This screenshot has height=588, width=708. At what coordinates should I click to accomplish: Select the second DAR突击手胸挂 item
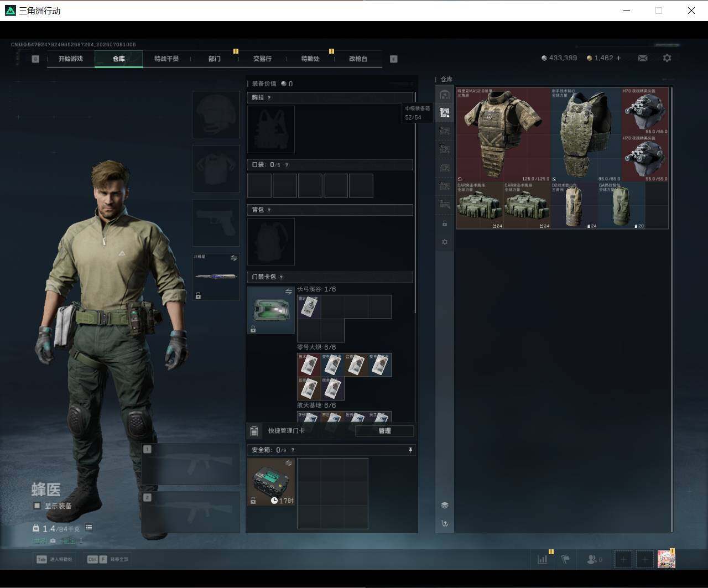click(x=527, y=205)
